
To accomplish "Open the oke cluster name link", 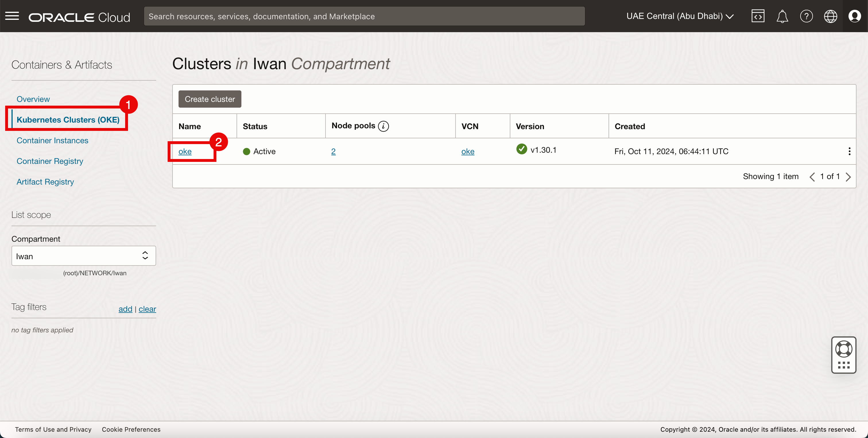I will pos(185,152).
